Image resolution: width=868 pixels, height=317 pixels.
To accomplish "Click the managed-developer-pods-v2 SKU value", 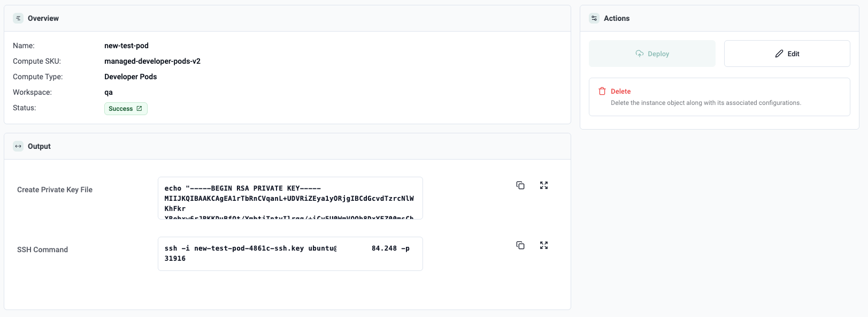I will (x=152, y=61).
